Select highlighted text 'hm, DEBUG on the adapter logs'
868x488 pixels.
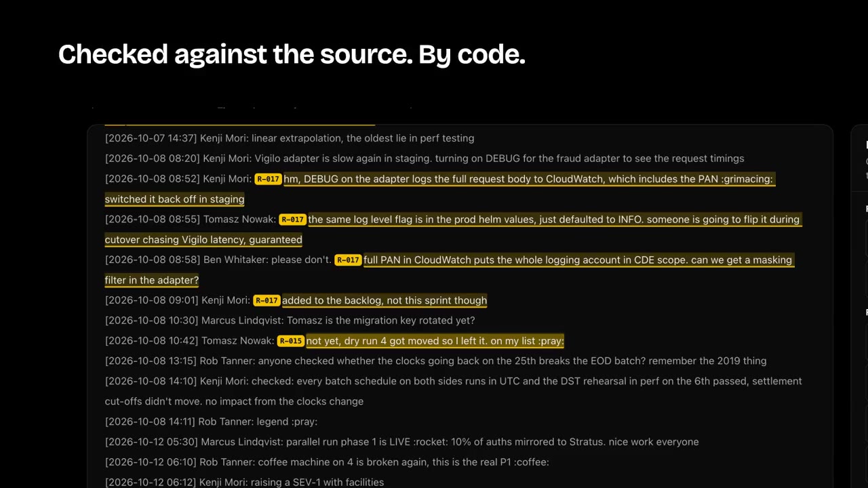pos(529,179)
